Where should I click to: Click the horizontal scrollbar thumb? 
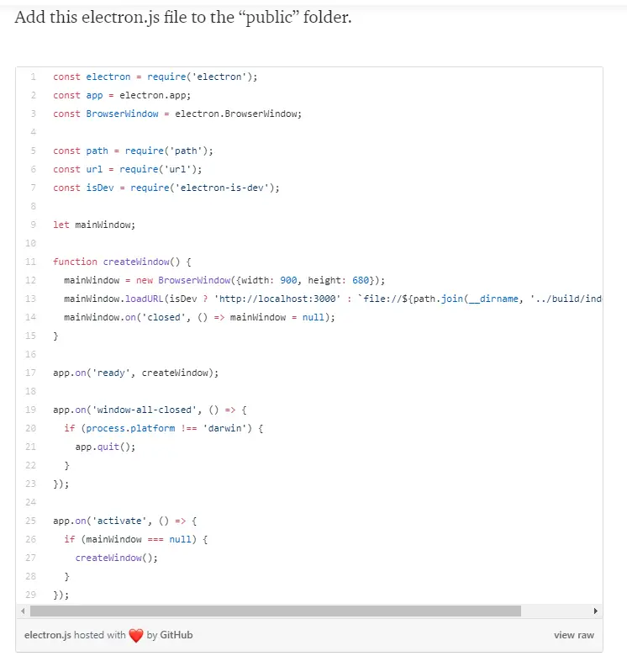[x=276, y=611]
